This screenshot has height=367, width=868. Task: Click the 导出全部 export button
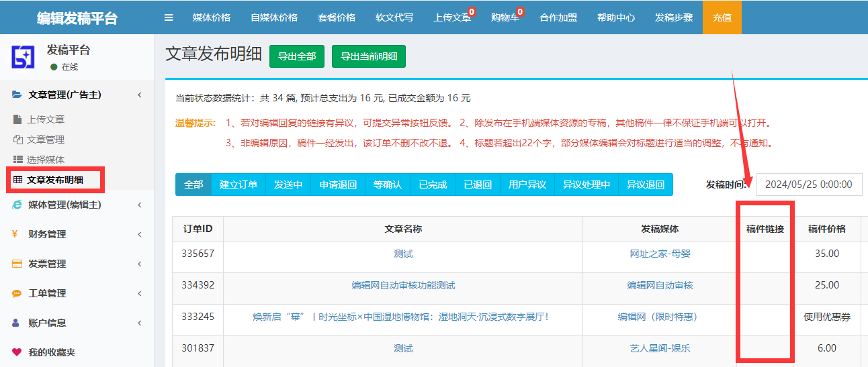(x=297, y=56)
